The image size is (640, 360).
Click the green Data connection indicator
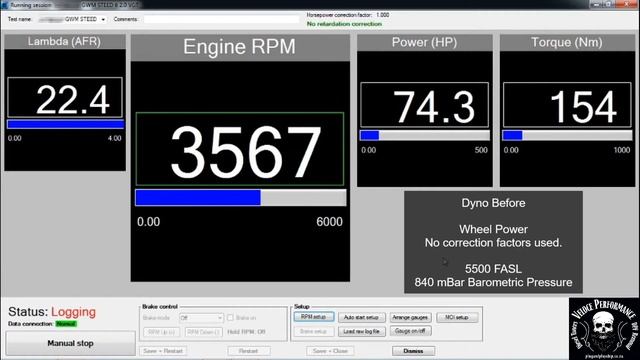click(x=66, y=324)
